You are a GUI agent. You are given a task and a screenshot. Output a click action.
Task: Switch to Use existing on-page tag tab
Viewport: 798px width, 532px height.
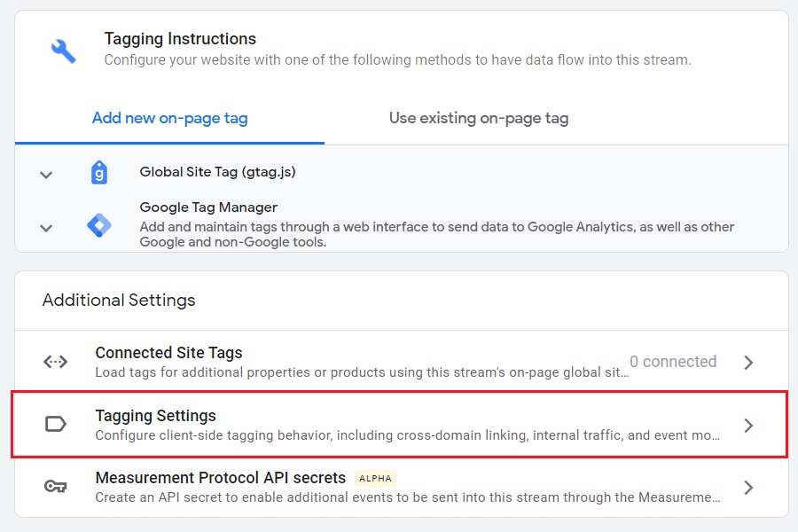479,118
